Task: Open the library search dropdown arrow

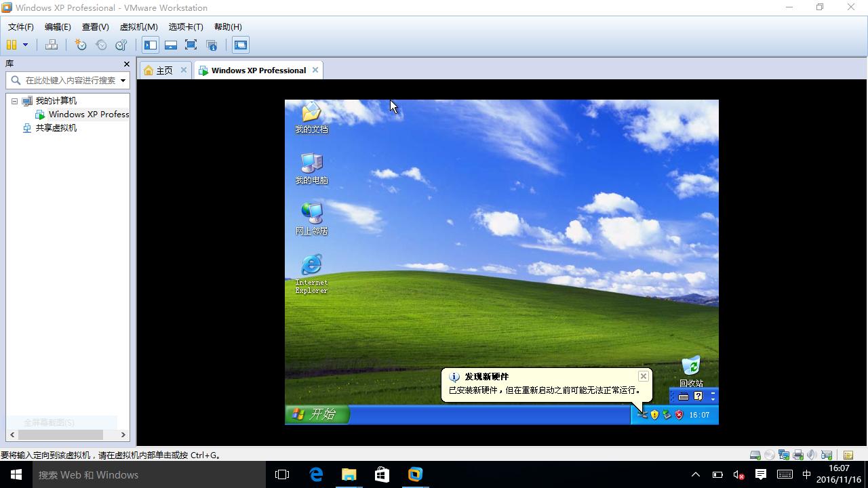Action: click(124, 80)
